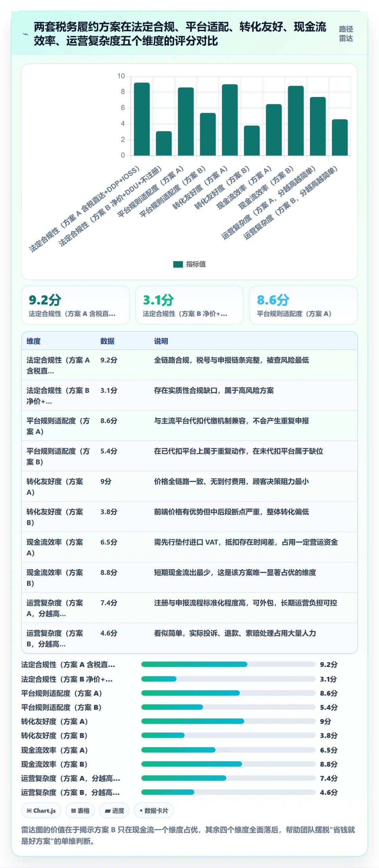Viewport: 379px width, 868px height.
Task: Click the 5.4分 progress bar for 平台规则适配度
Action: [228, 707]
